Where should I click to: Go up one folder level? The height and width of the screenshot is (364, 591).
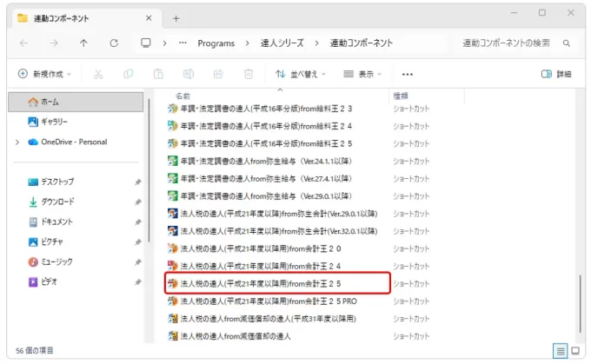click(x=83, y=43)
